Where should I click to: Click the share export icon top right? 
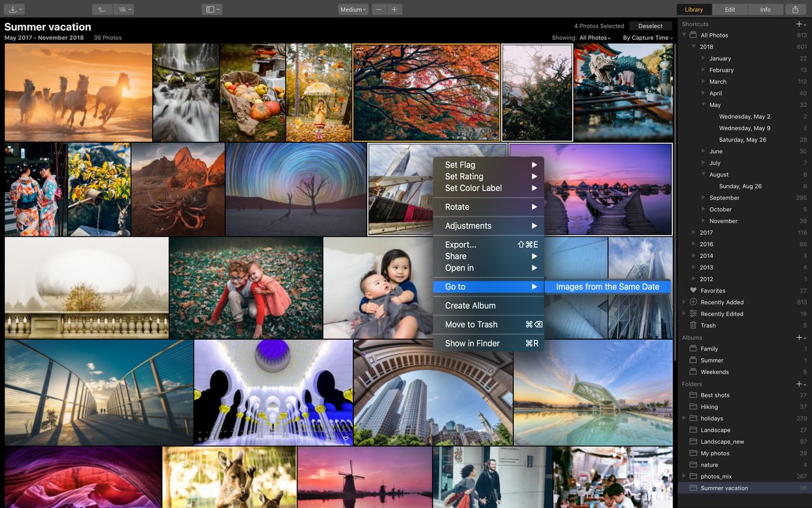point(796,10)
